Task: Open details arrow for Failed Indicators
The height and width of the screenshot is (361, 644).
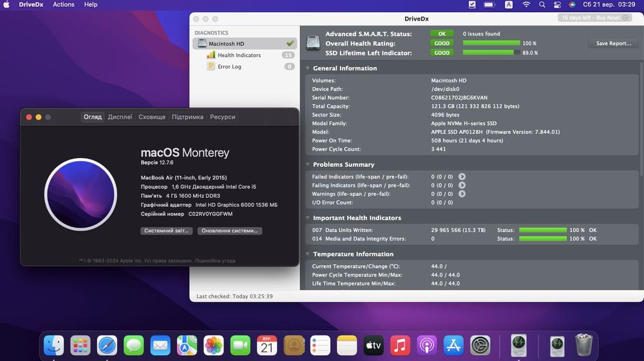Action: coord(462,177)
